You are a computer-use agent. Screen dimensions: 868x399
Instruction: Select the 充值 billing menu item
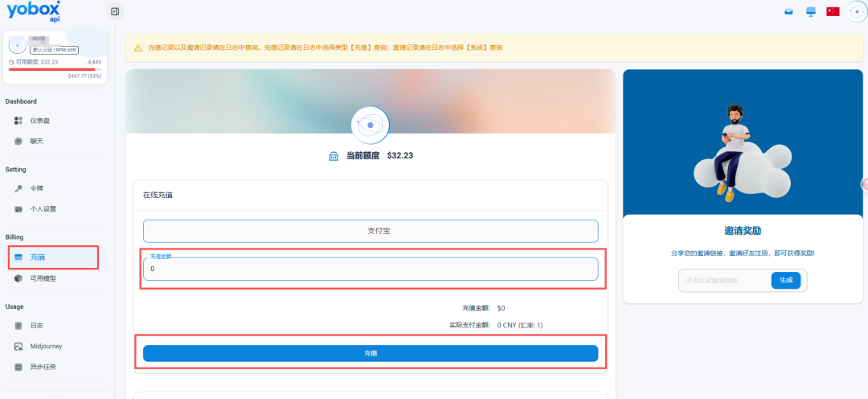55,257
